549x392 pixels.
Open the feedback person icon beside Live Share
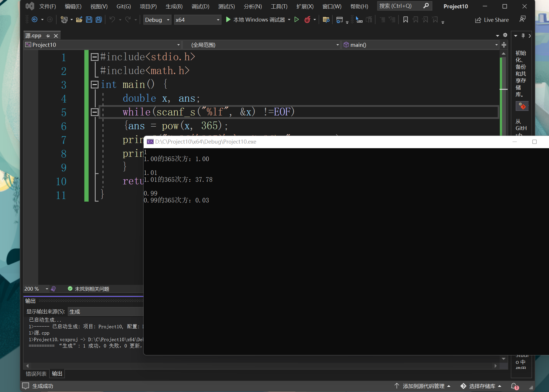tap(523, 19)
